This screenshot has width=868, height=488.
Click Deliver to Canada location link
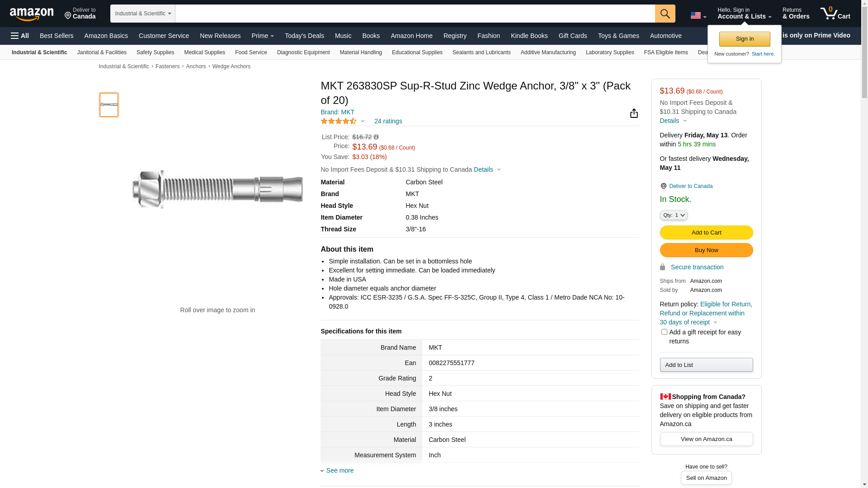tap(690, 186)
